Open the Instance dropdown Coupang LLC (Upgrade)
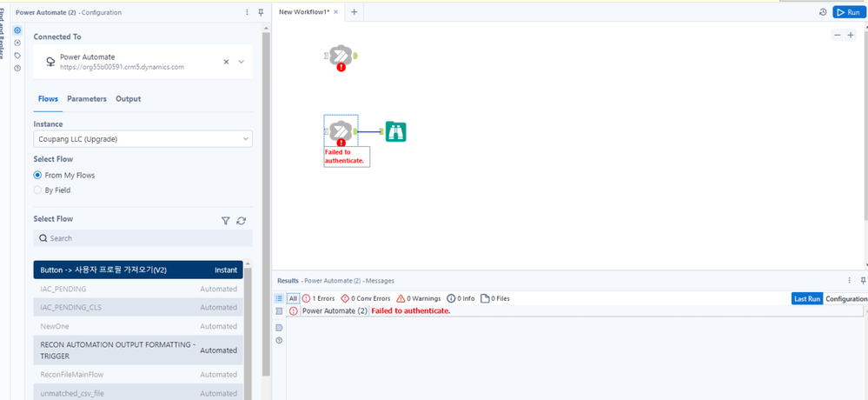868x400 pixels. coord(142,139)
